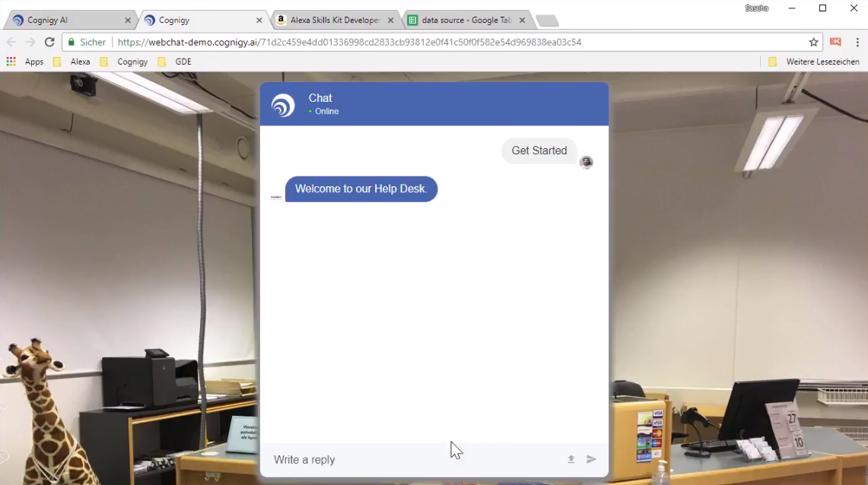Click the Cognigy logo in chat header

point(283,105)
